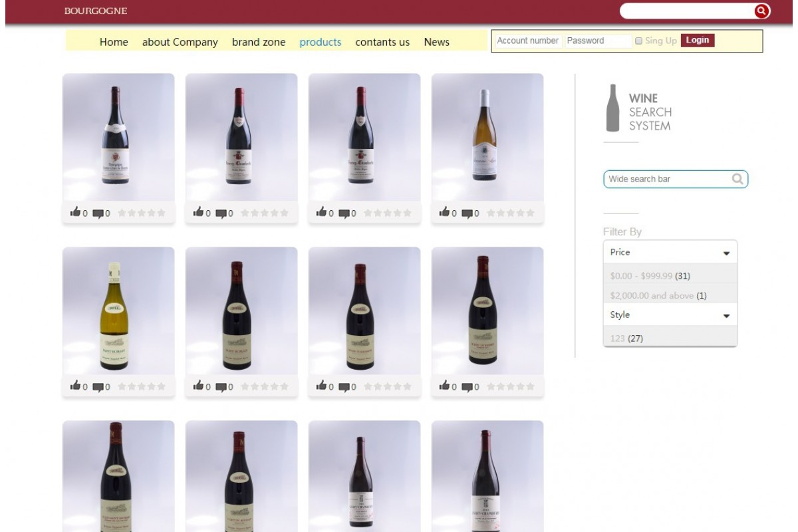Open the contants us page
798x532 pixels.
pyautogui.click(x=382, y=42)
